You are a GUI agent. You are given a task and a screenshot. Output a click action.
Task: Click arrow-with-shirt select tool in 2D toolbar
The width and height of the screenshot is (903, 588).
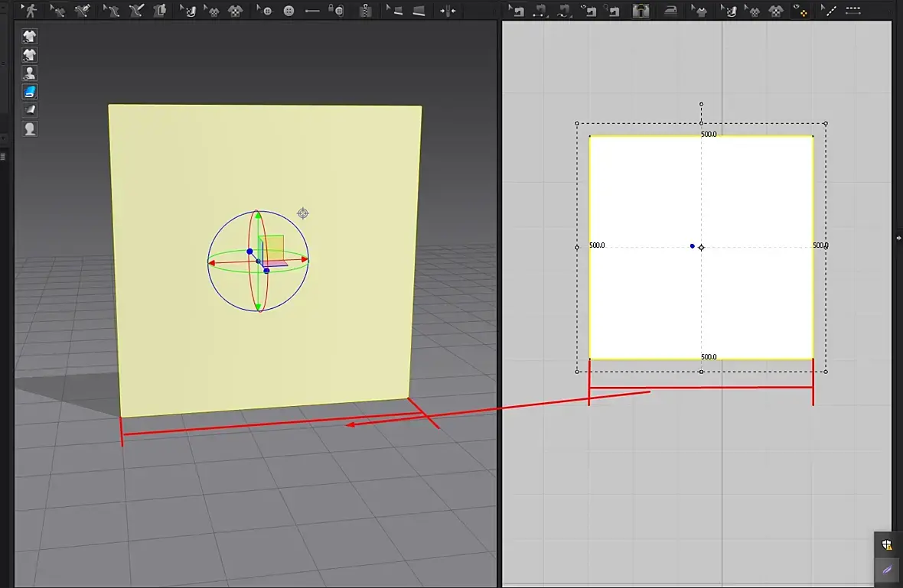point(699,11)
